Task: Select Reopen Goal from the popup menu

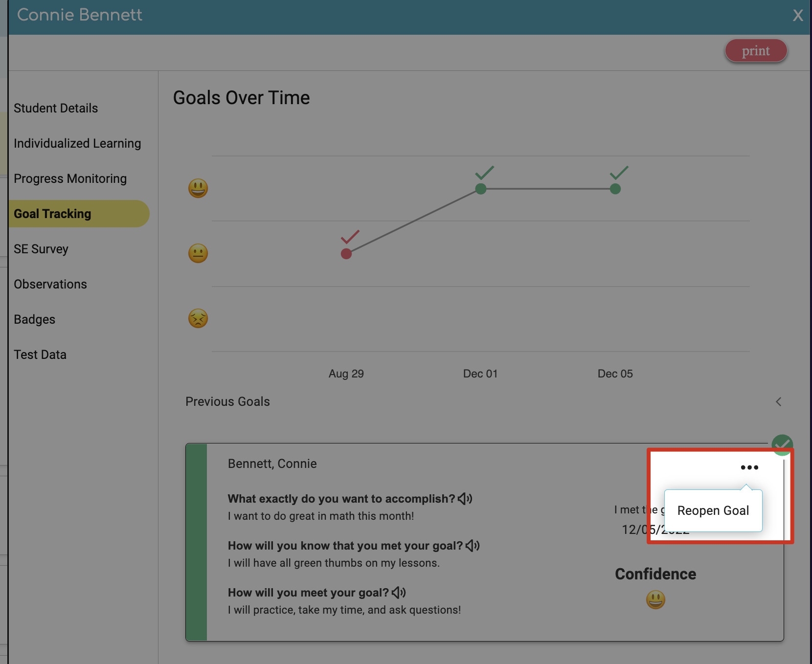Action: 713,510
